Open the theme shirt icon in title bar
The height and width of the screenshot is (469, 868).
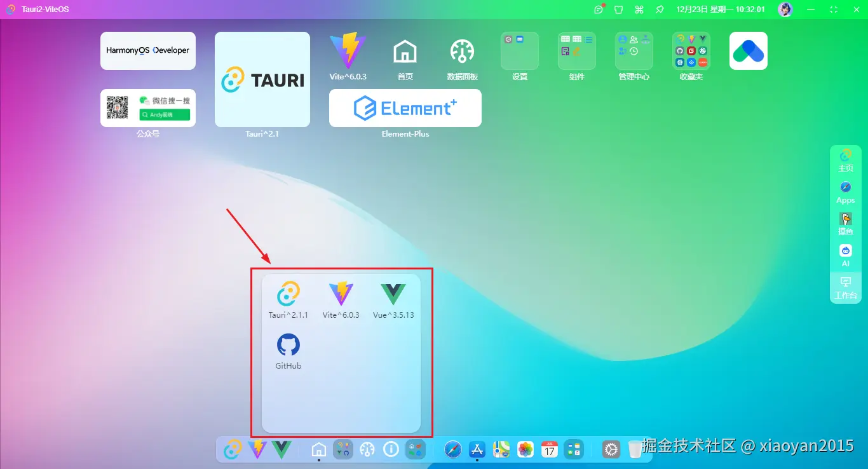(x=618, y=10)
